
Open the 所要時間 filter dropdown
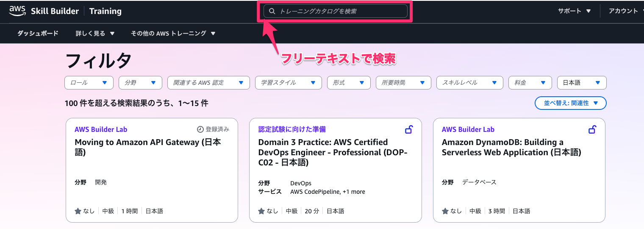point(403,83)
